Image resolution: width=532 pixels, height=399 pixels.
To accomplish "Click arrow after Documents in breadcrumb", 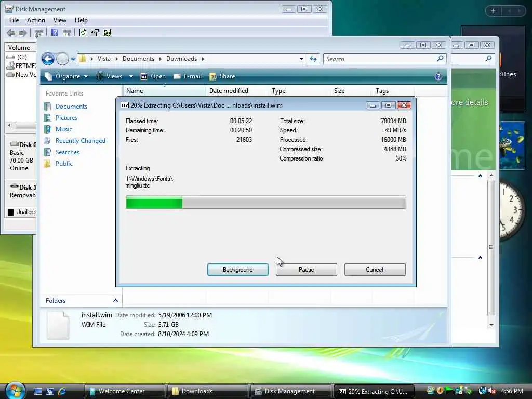I will (160, 59).
